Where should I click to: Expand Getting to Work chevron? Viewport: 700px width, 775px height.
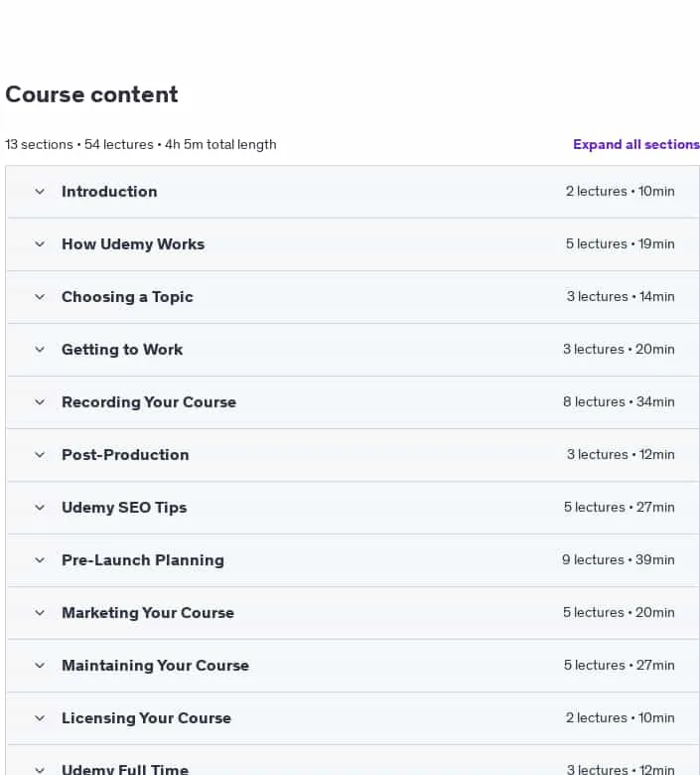click(x=40, y=350)
